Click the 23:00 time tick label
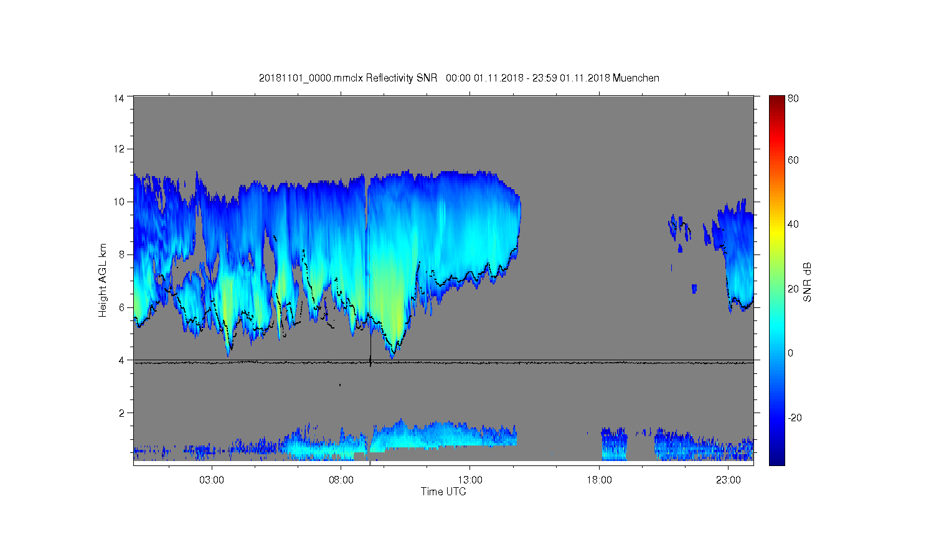 click(729, 480)
